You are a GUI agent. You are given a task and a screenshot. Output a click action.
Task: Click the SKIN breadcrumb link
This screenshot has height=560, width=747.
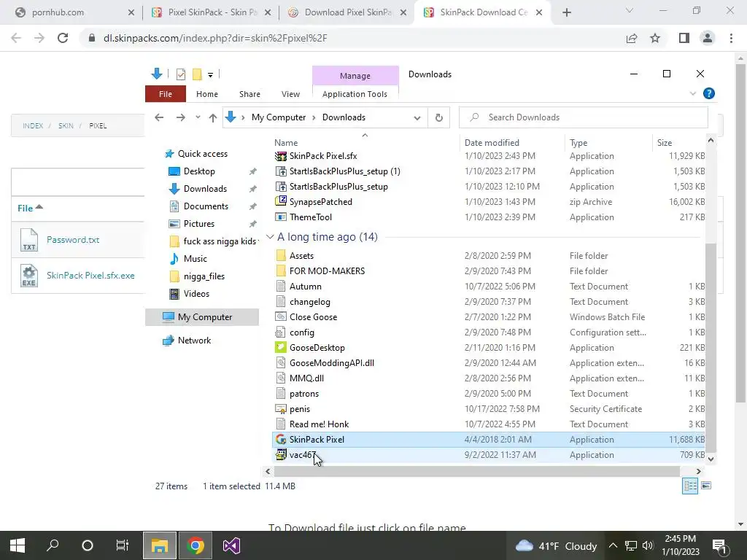coord(66,125)
